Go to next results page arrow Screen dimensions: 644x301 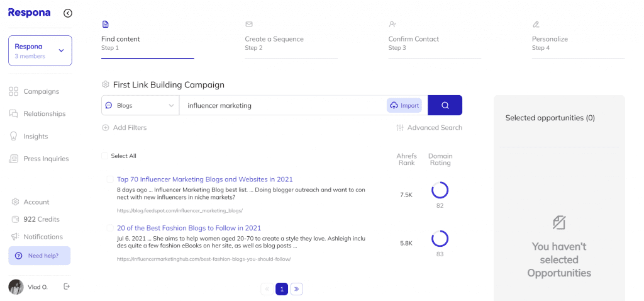[297, 289]
